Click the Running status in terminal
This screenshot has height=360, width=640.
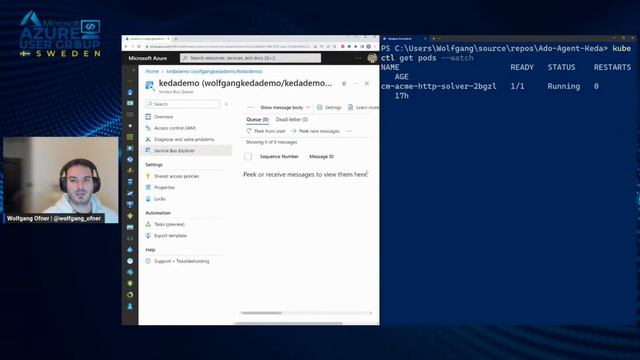click(x=564, y=86)
